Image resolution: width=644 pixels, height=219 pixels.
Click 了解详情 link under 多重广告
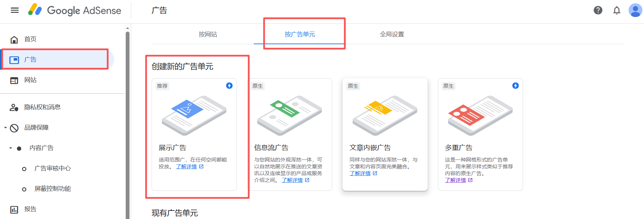click(455, 180)
